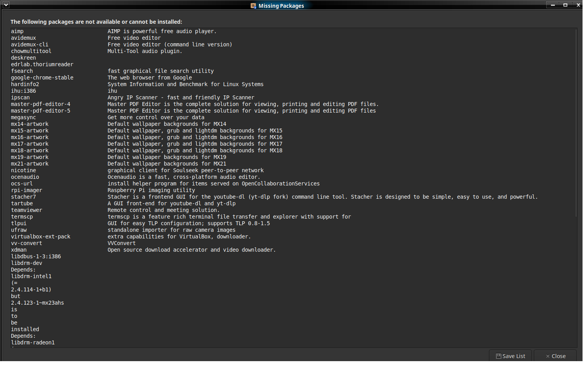
Task: Select the ocenaudio entry
Action: click(25, 177)
